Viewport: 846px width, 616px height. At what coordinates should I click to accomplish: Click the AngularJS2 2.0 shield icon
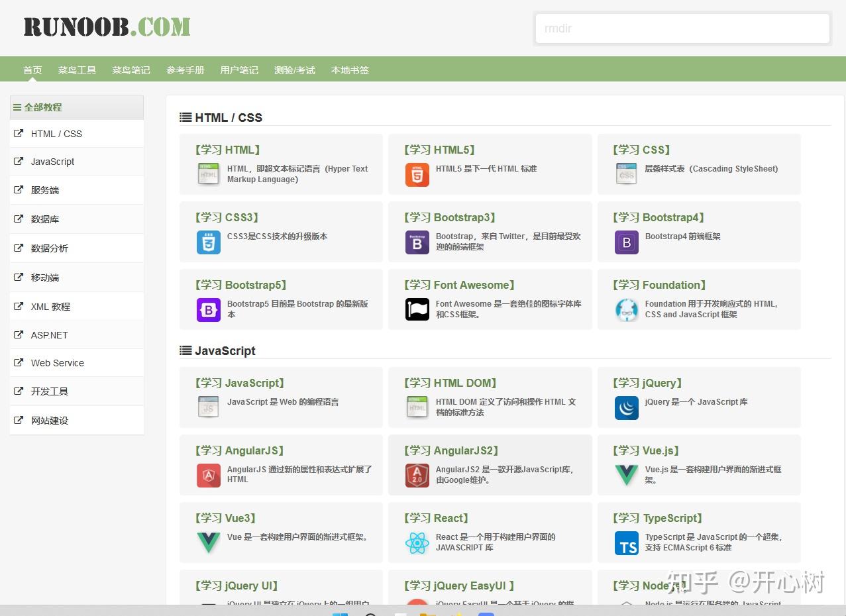click(x=417, y=475)
